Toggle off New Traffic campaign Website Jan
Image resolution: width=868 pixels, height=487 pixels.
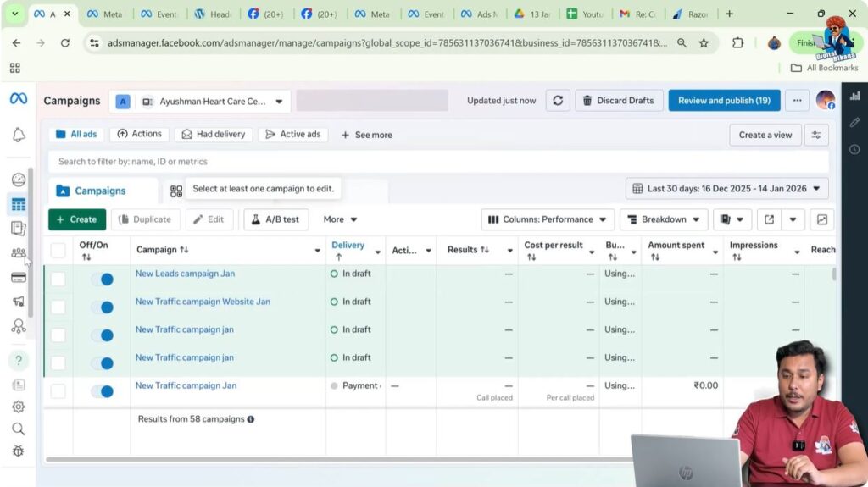pyautogui.click(x=103, y=307)
